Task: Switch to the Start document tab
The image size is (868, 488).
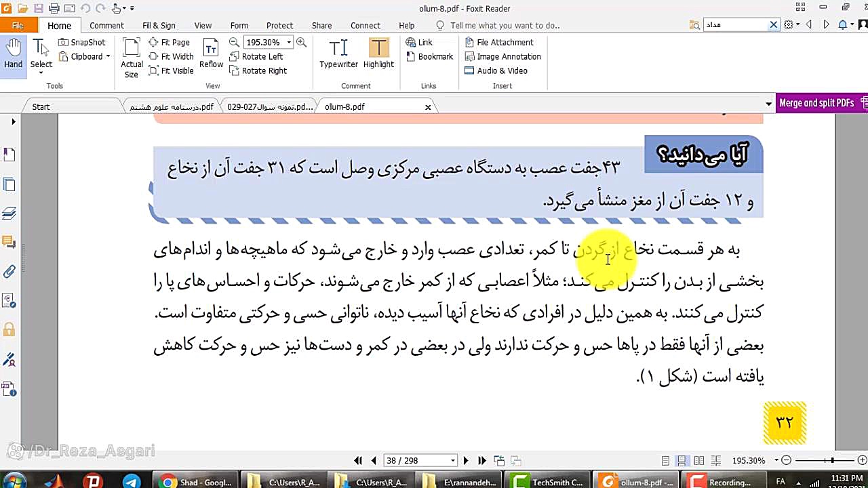Action: point(41,106)
